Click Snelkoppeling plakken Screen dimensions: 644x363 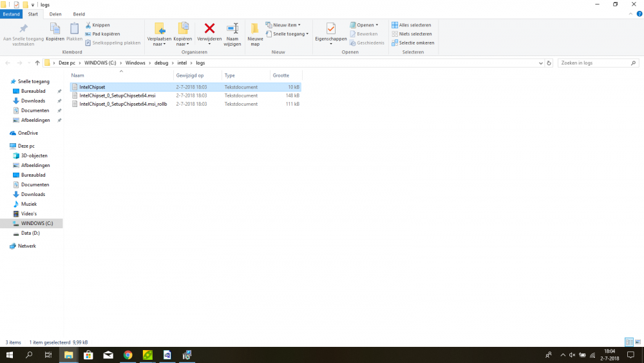113,43
